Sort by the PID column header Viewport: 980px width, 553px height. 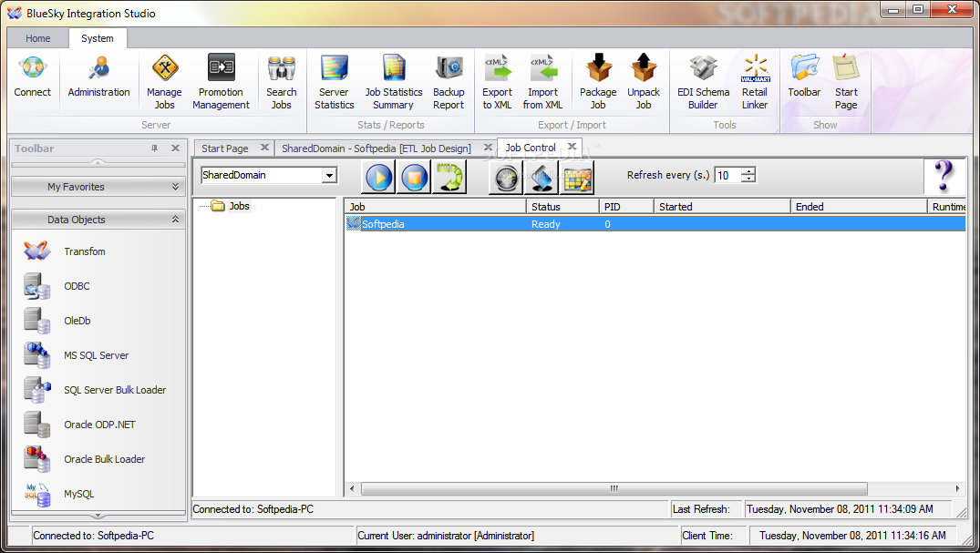[626, 206]
